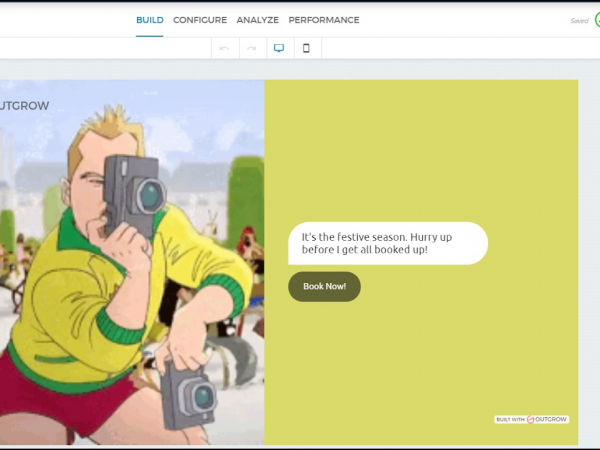The height and width of the screenshot is (450, 600).
Task: Click the camera held to photographer's face
Action: (x=133, y=193)
